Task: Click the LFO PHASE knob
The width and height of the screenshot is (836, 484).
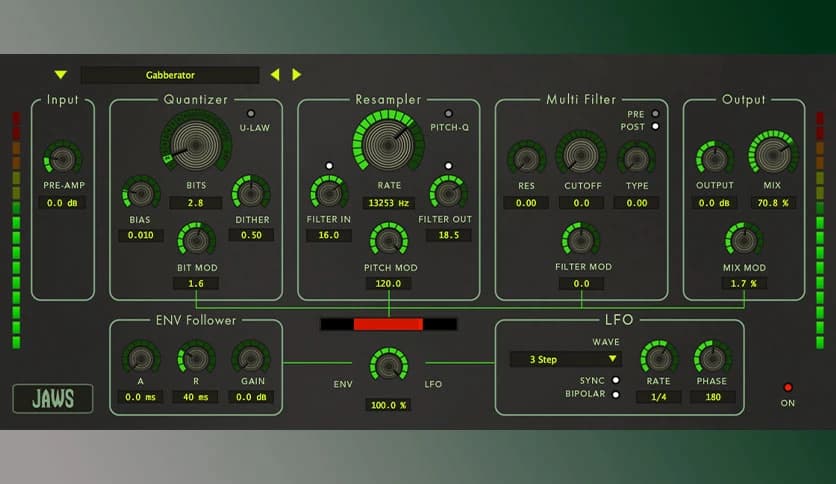Action: click(x=713, y=358)
